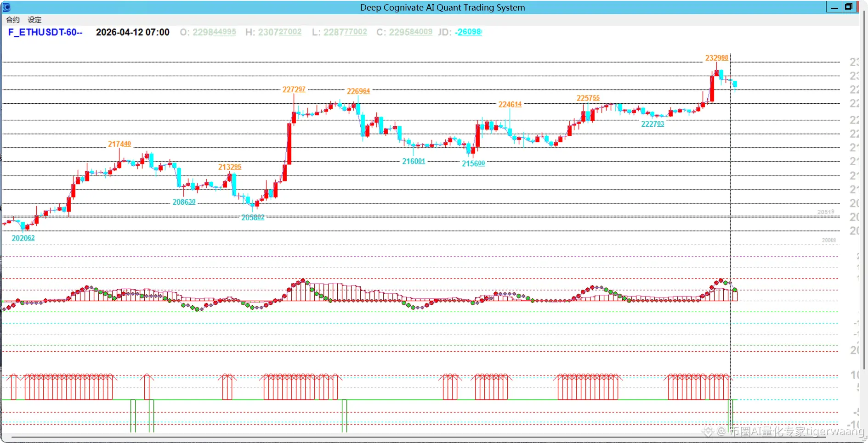This screenshot has width=868, height=443.
Task: Click the high label 213295
Action: coord(229,167)
